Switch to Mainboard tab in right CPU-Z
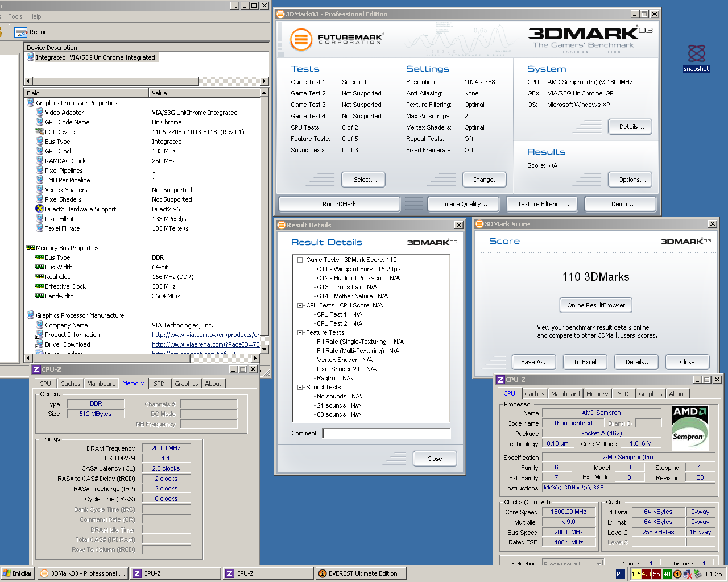Screen dimensions: 728x582 pos(565,394)
